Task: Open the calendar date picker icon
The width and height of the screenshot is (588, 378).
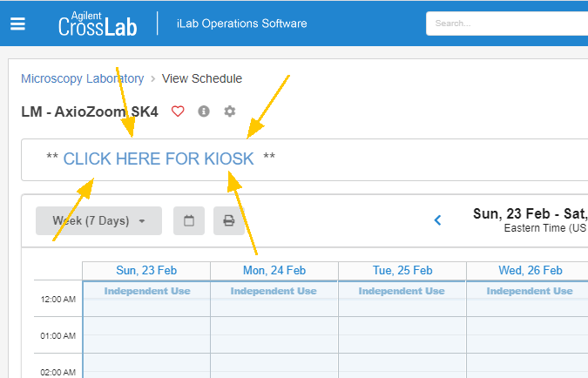Action: tap(189, 220)
